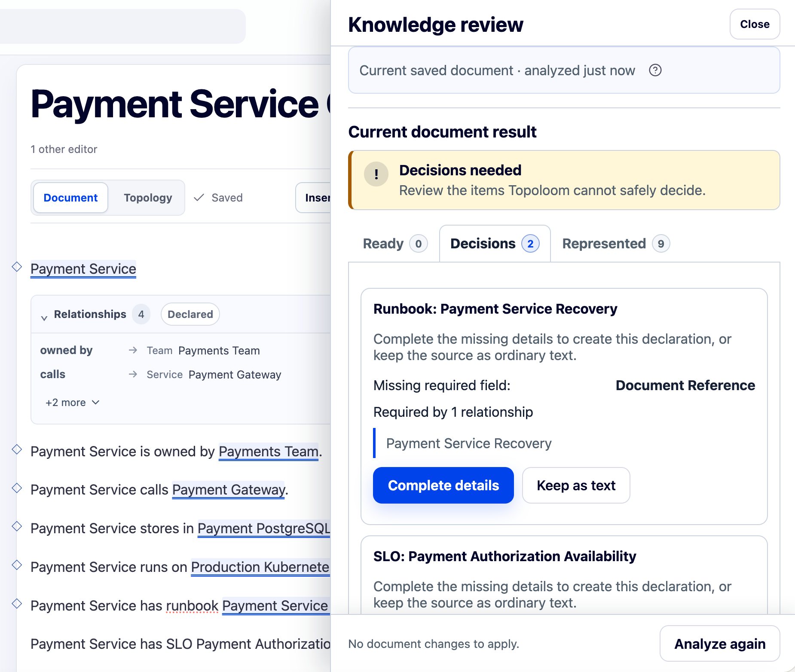Image resolution: width=795 pixels, height=672 pixels.
Task: Click the 'Document Reference' missing field label
Action: click(685, 385)
